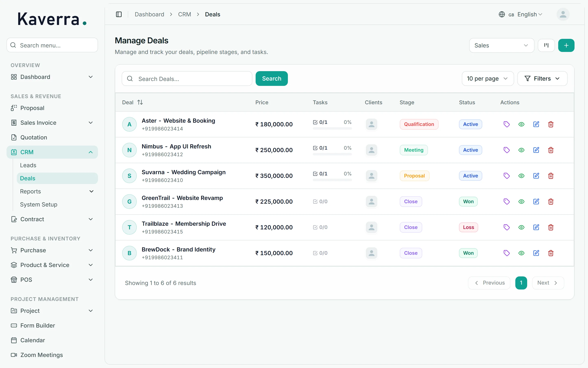Open Leads in the CRM submenu
The width and height of the screenshot is (588, 368).
point(28,165)
